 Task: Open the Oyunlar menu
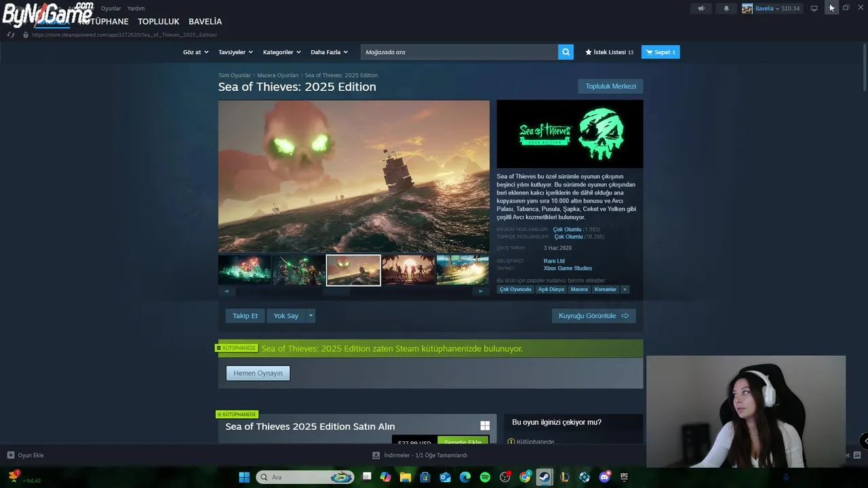point(111,8)
